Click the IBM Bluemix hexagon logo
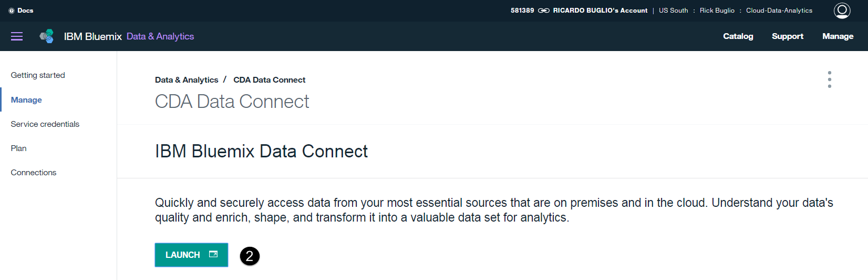 pyautogui.click(x=47, y=36)
